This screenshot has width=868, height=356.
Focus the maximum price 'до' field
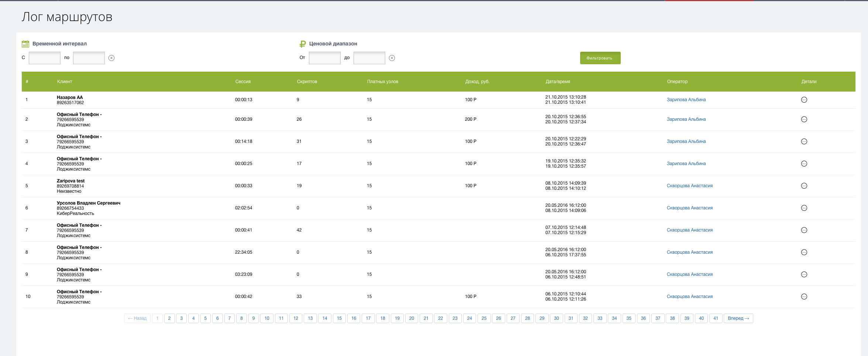point(369,58)
